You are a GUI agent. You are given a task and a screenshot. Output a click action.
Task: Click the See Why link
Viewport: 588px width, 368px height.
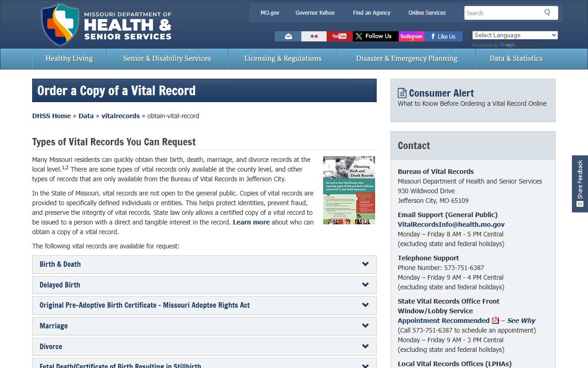(521, 321)
